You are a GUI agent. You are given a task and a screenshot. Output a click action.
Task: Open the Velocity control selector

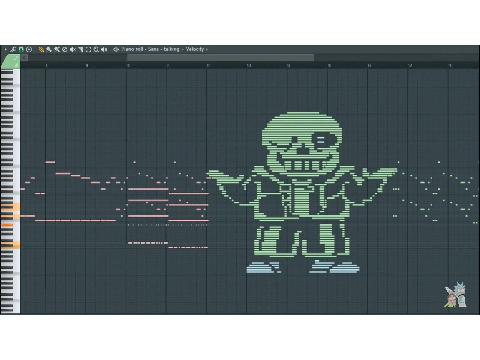coord(195,49)
